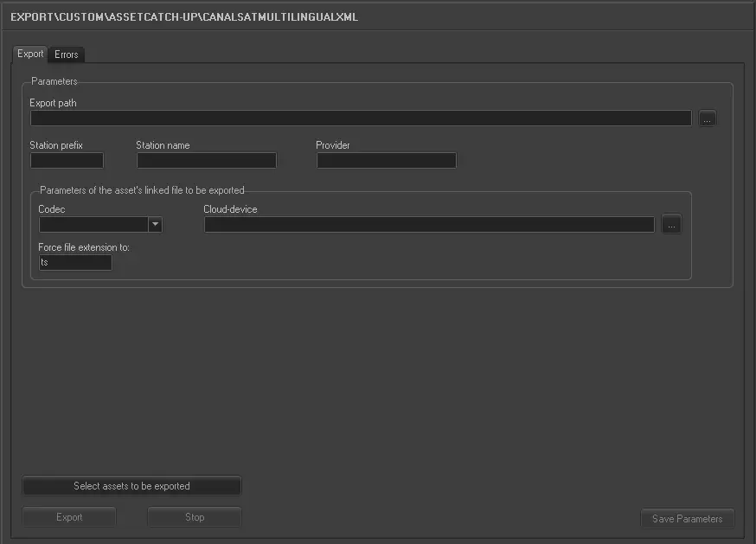The width and height of the screenshot is (756, 544).
Task: Click the Parameters group label
Action: pyautogui.click(x=54, y=81)
